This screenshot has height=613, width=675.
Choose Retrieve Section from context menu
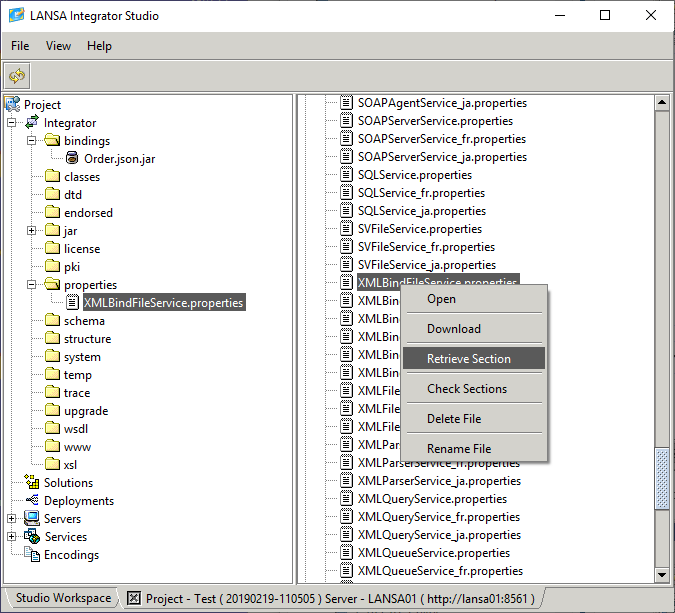[x=474, y=358]
